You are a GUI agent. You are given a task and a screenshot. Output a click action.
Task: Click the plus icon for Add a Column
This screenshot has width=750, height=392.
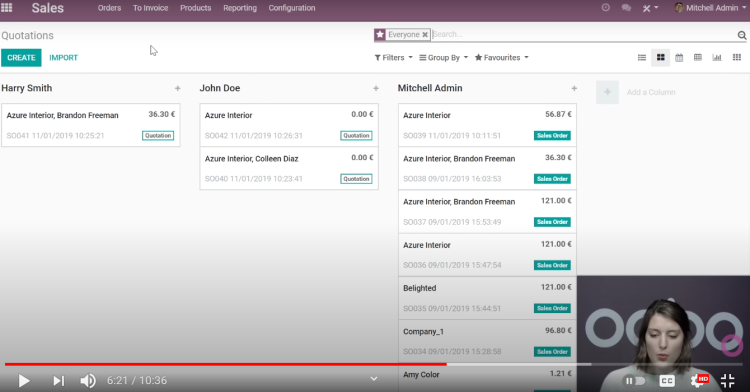tap(607, 92)
